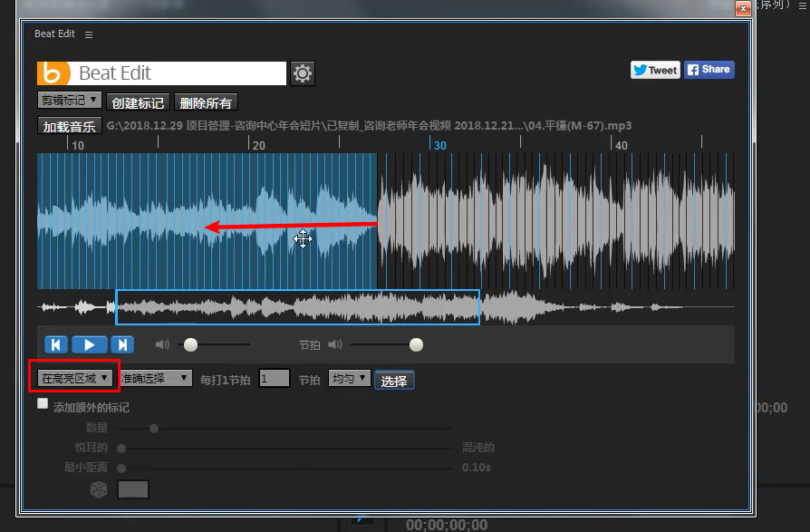810x532 pixels.
Task: Click the random seed field beside dice
Action: 133,489
